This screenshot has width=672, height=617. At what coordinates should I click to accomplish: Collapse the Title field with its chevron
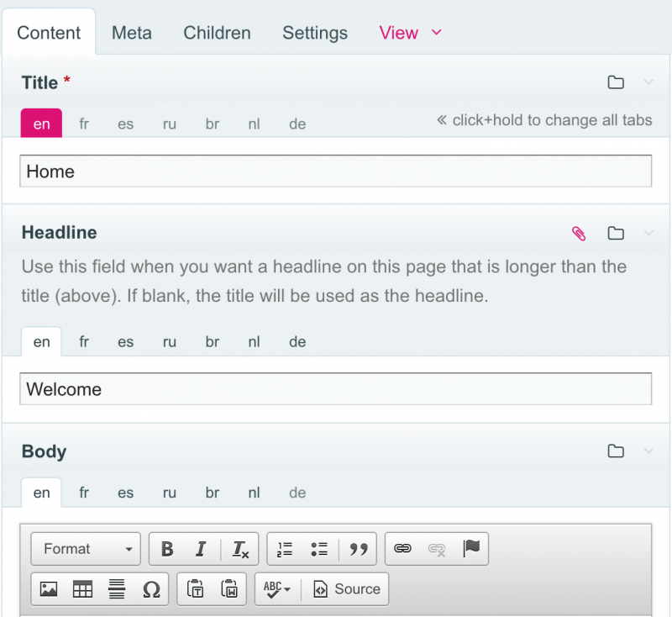point(648,82)
